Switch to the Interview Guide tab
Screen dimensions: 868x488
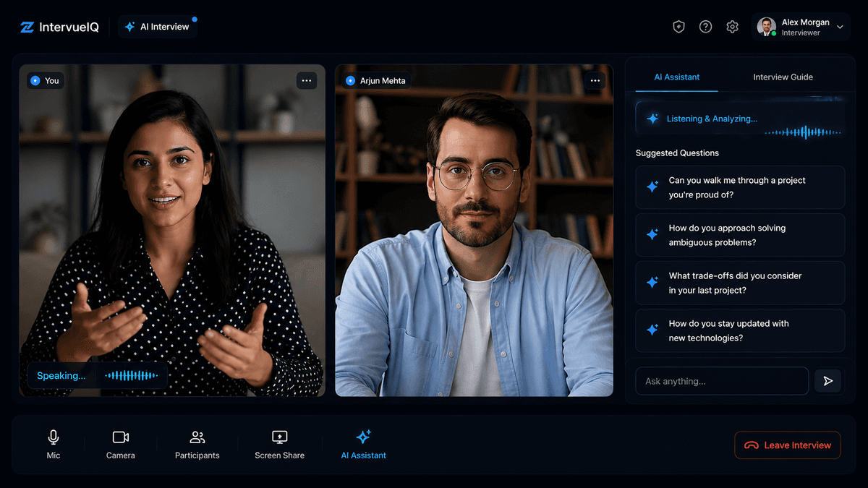783,77
